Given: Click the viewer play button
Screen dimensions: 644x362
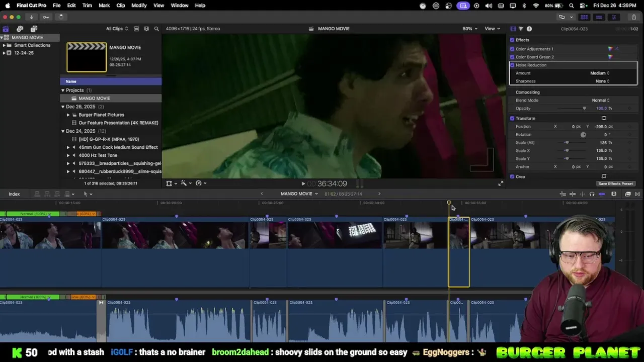Looking at the screenshot, I should tap(303, 184).
